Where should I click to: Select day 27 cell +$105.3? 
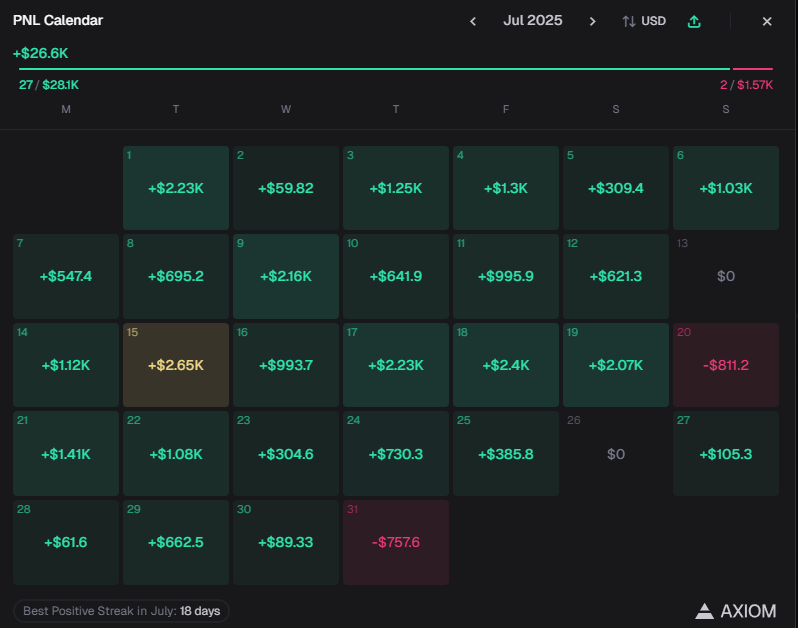click(726, 453)
